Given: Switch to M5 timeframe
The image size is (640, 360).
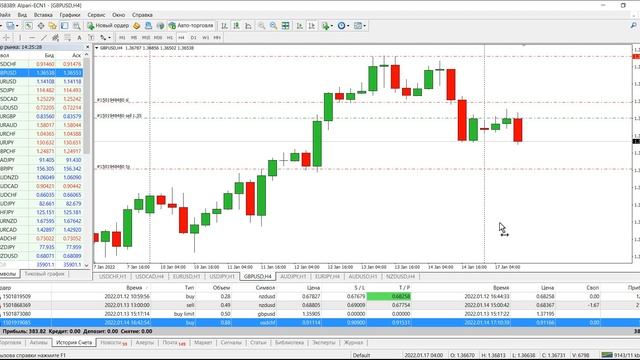Looking at the screenshot, I should tap(134, 38).
